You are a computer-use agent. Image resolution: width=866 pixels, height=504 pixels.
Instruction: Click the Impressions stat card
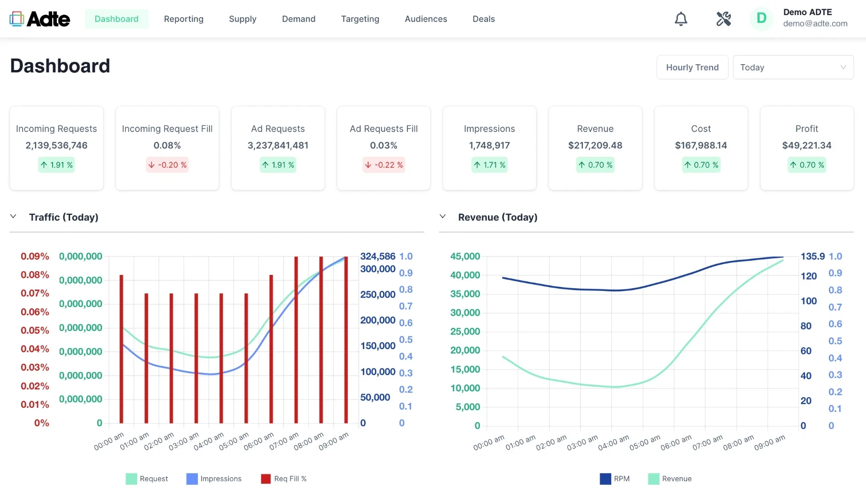(x=489, y=148)
